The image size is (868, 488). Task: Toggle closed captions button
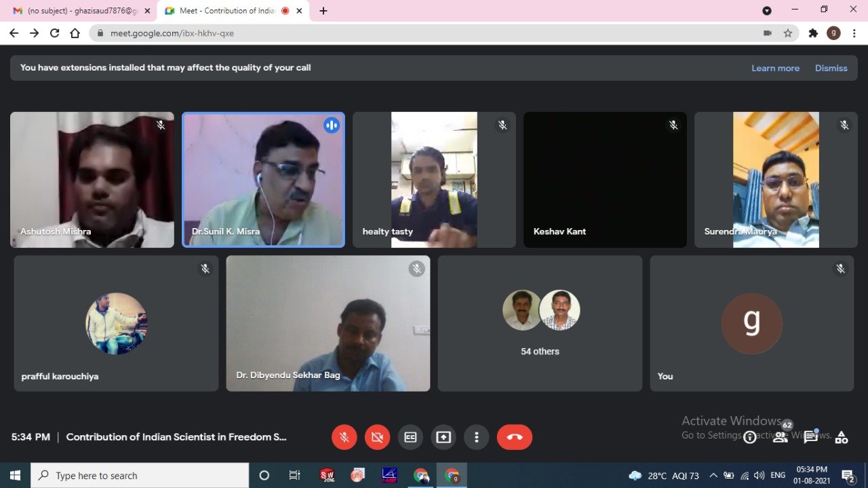(x=410, y=437)
